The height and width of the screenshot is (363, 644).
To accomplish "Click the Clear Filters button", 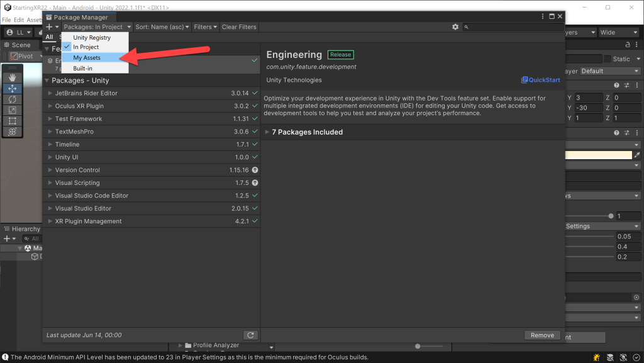I will pyautogui.click(x=239, y=26).
